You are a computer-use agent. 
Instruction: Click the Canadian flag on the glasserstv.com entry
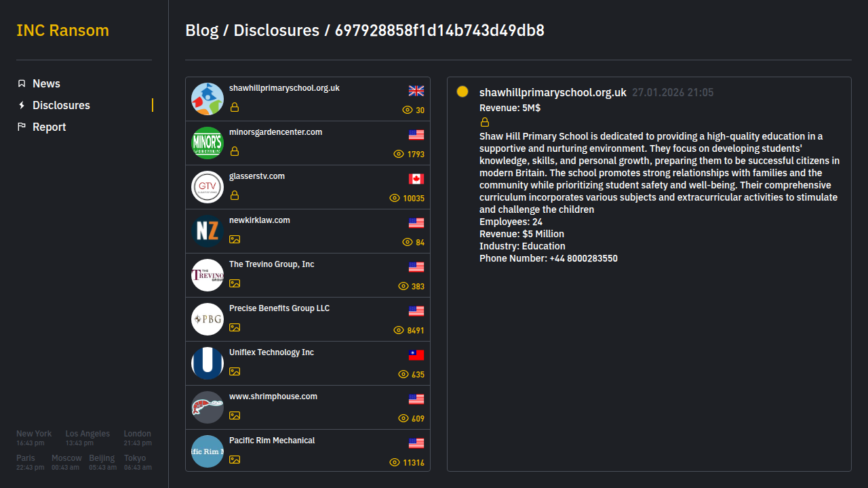(x=416, y=179)
